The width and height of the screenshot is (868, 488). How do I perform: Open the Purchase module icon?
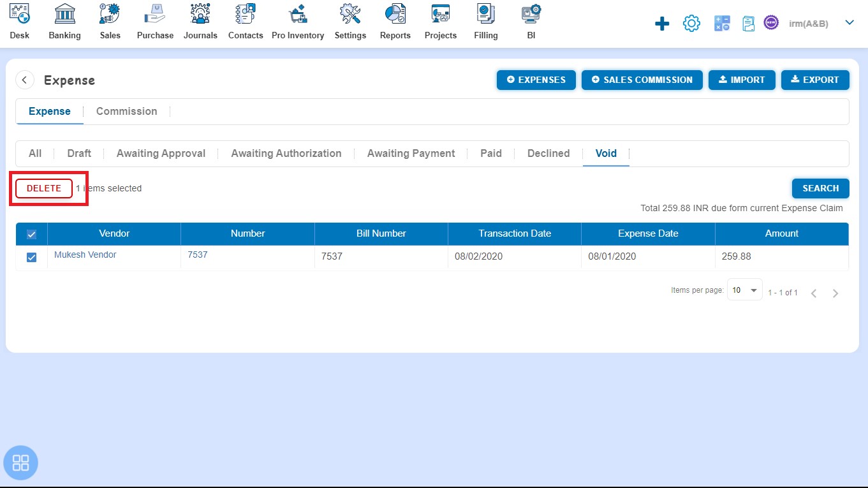[155, 14]
